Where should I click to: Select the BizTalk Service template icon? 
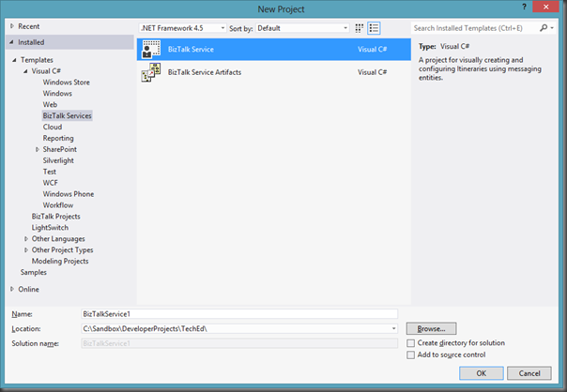pyautogui.click(x=151, y=49)
